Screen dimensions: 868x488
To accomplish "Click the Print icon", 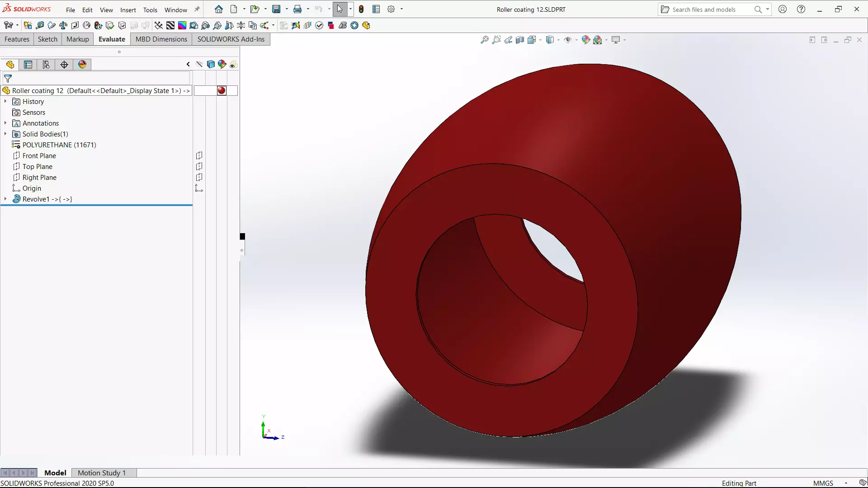I will click(297, 9).
